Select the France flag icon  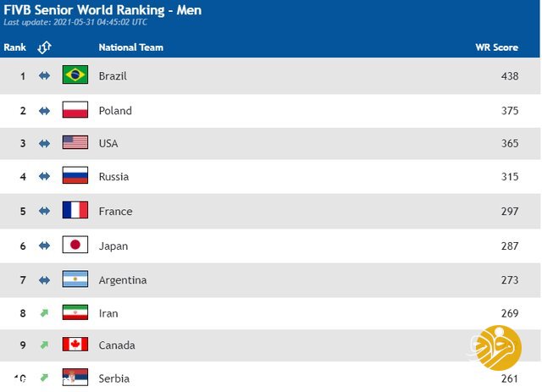click(x=75, y=210)
